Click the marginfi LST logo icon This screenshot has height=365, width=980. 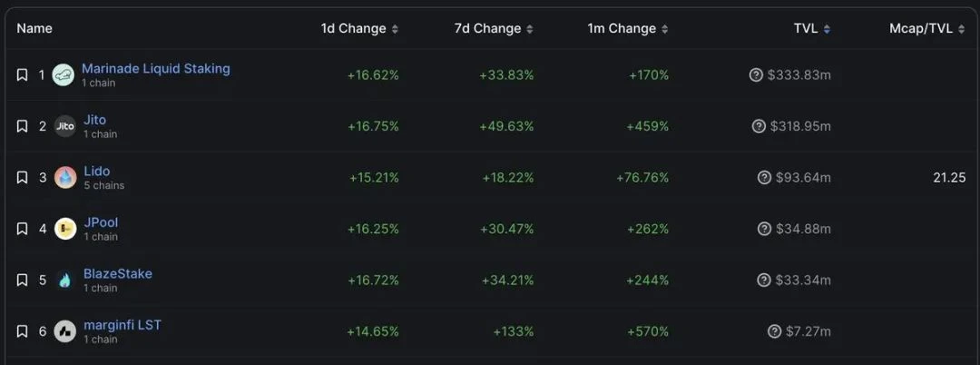pos(65,331)
